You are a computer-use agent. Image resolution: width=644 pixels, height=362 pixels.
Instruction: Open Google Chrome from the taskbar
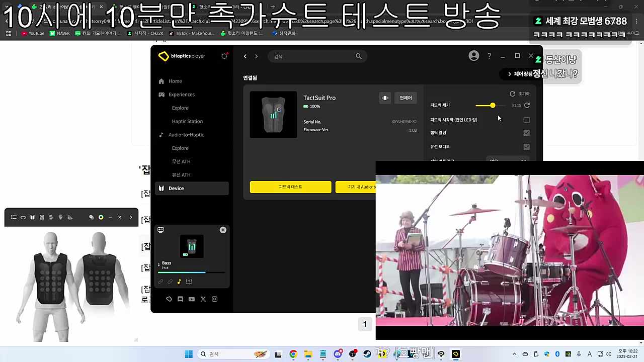coord(293,354)
